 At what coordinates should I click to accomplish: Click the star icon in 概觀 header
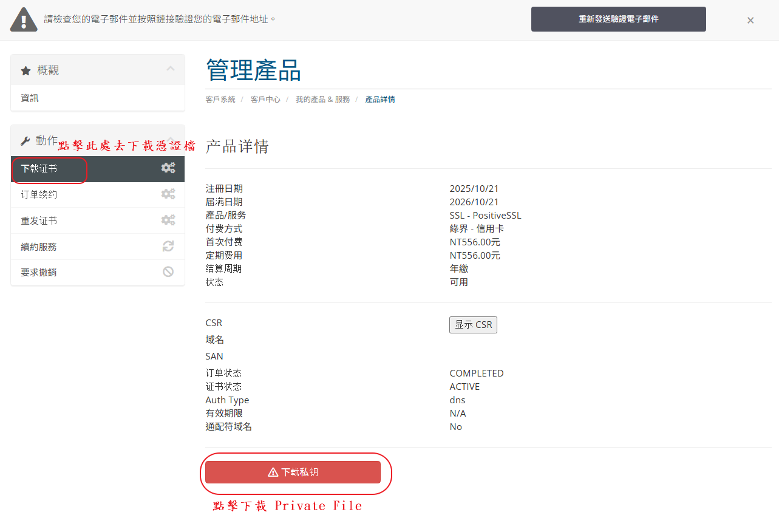coord(26,71)
